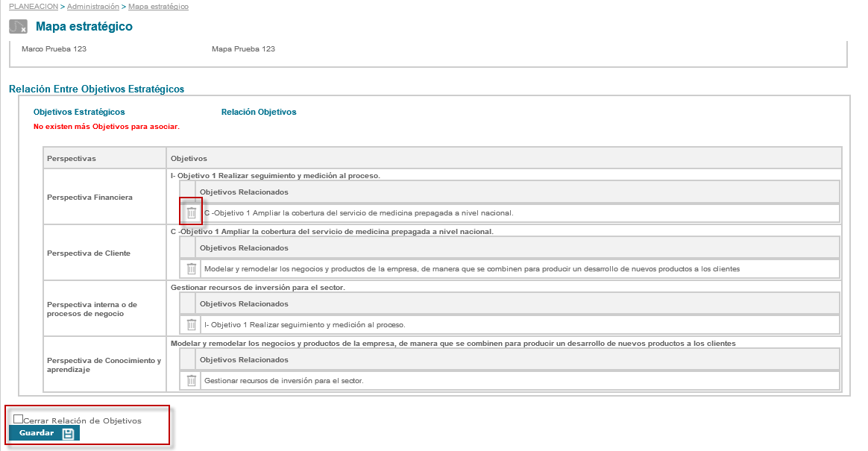Switch to 'Relación Objetivos' section label
Viewport: 868px width, 451px height.
tap(259, 112)
